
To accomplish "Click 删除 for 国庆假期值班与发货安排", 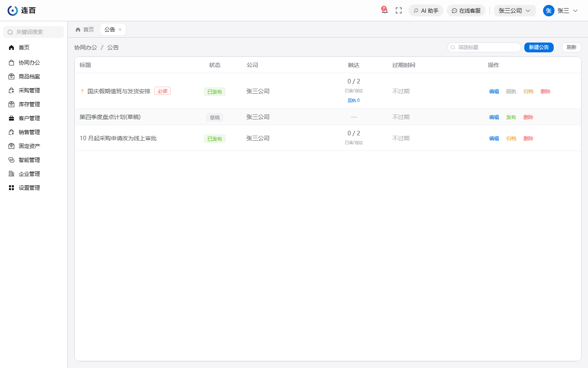I will point(546,92).
